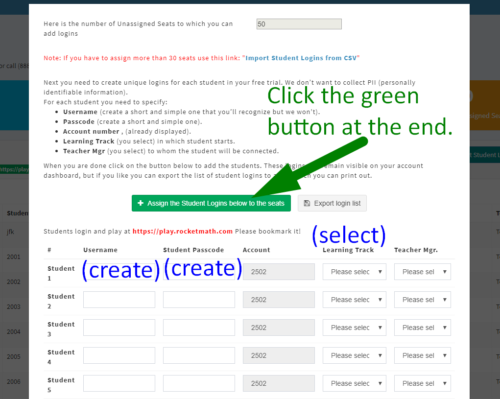Click the Assign the Student Logins button
Screen dimensions: 500x399
click(x=211, y=203)
